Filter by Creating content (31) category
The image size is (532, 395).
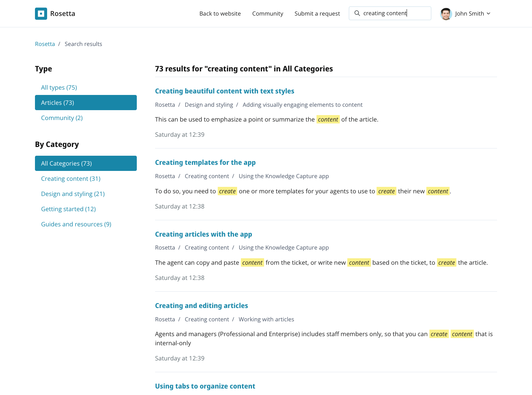71,179
